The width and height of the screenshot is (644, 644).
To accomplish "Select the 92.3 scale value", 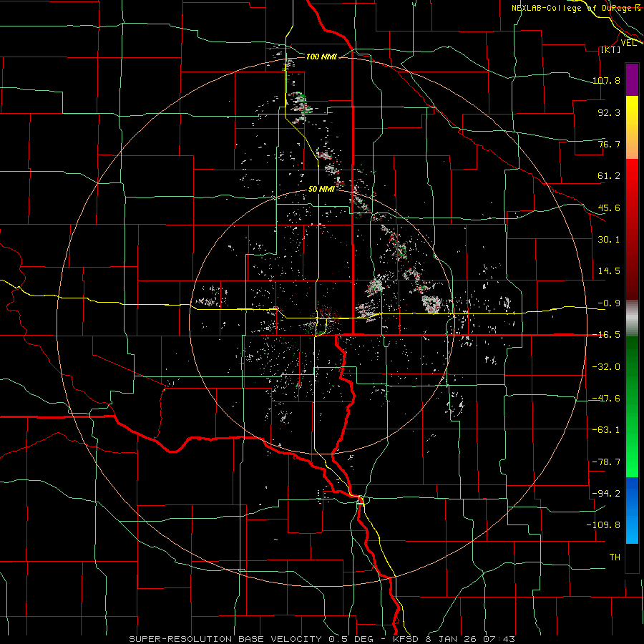I will click(x=609, y=112).
